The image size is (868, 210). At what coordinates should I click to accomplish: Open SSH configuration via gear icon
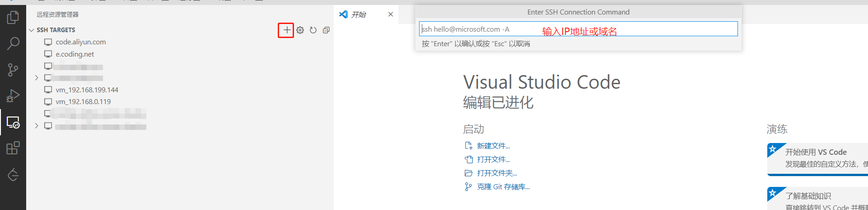click(300, 30)
